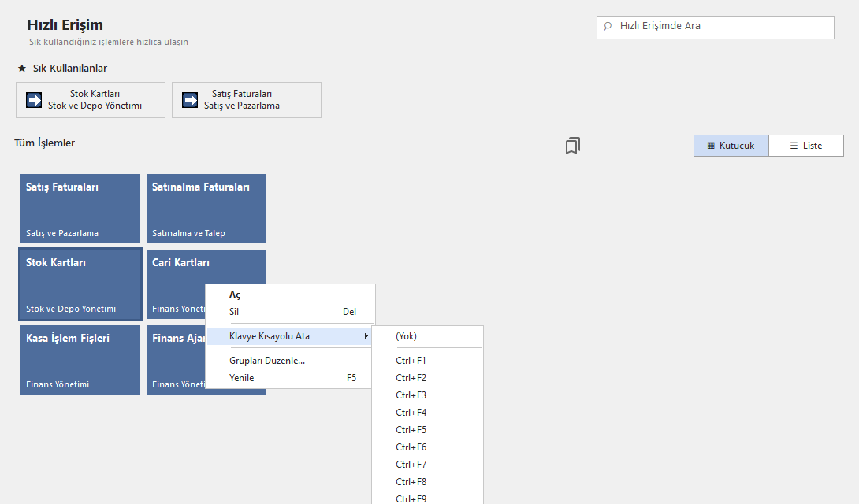Open Grupları Düzenle... from the context menu
Screen dimensions: 859x504
[290, 361]
